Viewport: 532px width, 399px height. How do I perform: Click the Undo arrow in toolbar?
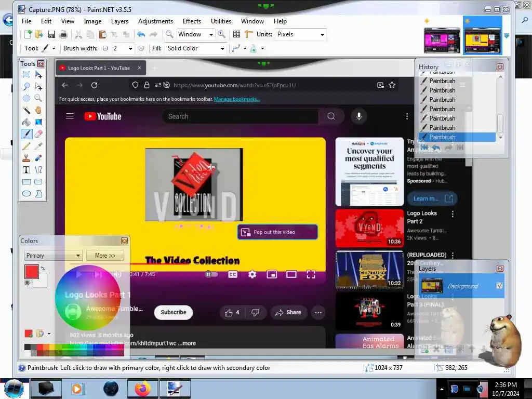pos(141,34)
